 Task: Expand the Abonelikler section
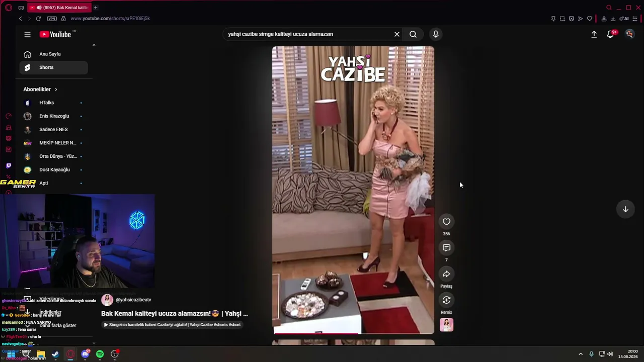(x=40, y=89)
